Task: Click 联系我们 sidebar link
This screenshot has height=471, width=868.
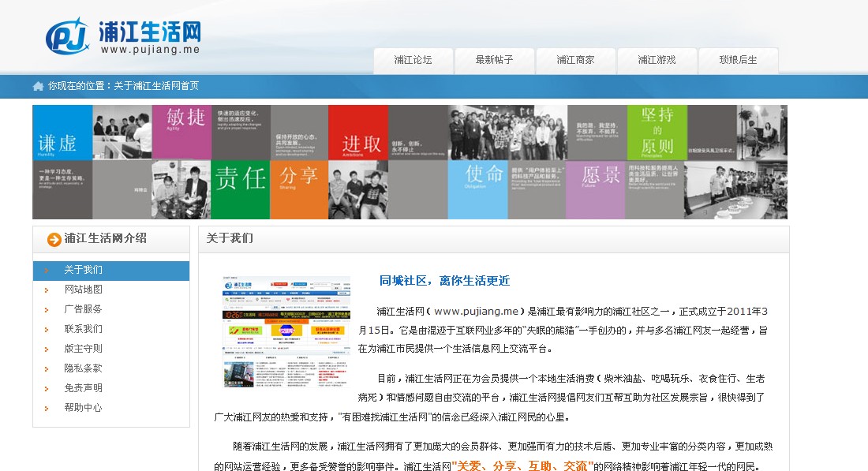Action: tap(83, 329)
